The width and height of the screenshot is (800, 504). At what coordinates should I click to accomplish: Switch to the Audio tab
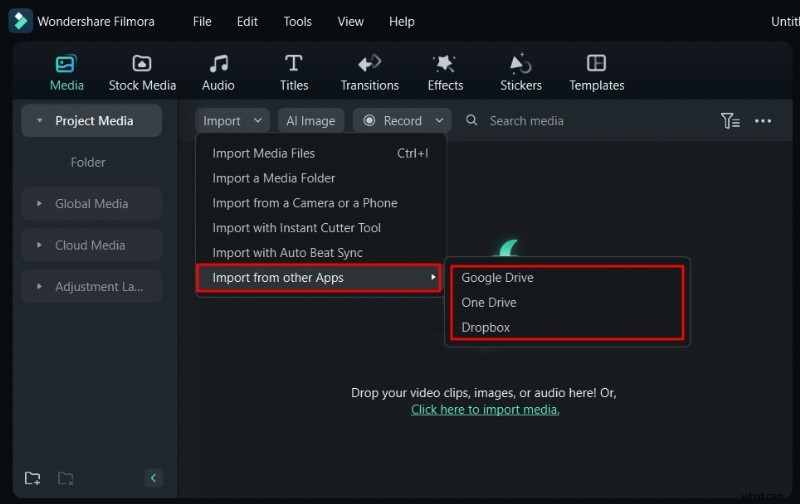(x=218, y=64)
